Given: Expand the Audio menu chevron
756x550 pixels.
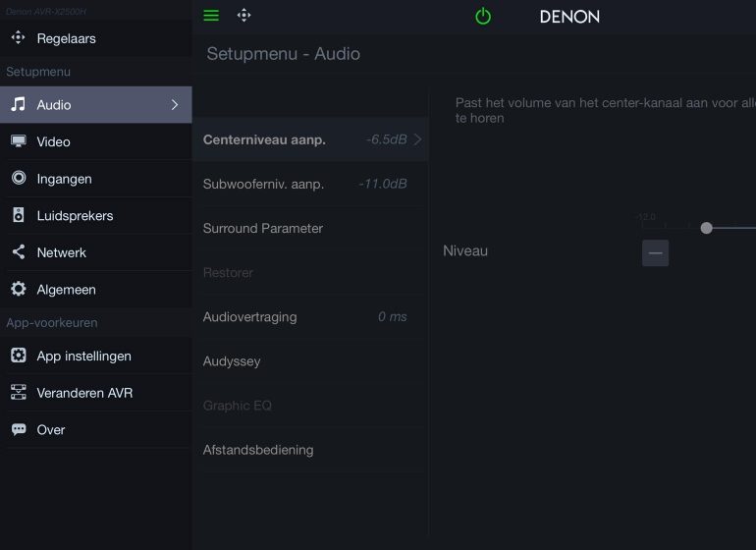Looking at the screenshot, I should coord(175,105).
